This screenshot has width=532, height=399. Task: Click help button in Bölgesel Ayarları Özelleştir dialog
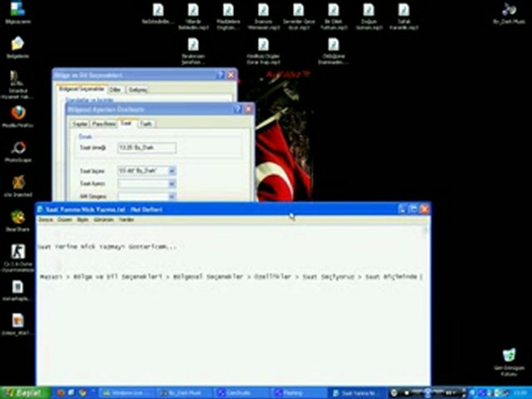pyautogui.click(x=238, y=109)
